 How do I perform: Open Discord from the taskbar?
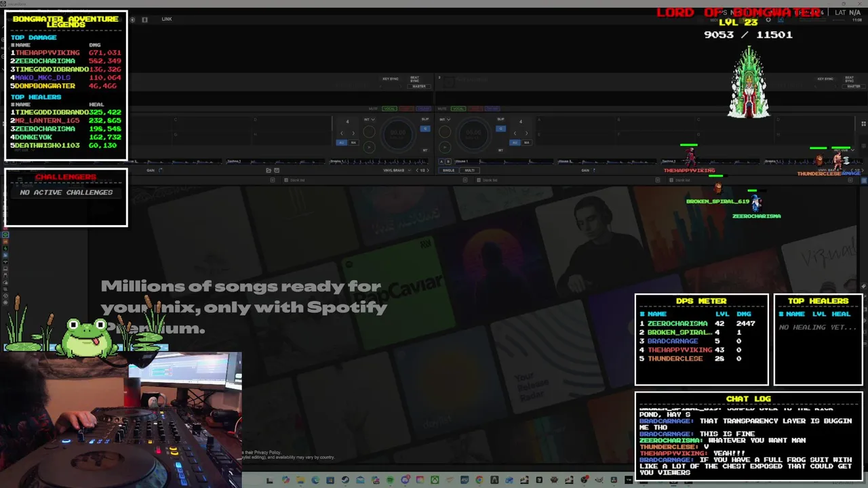[405, 481]
